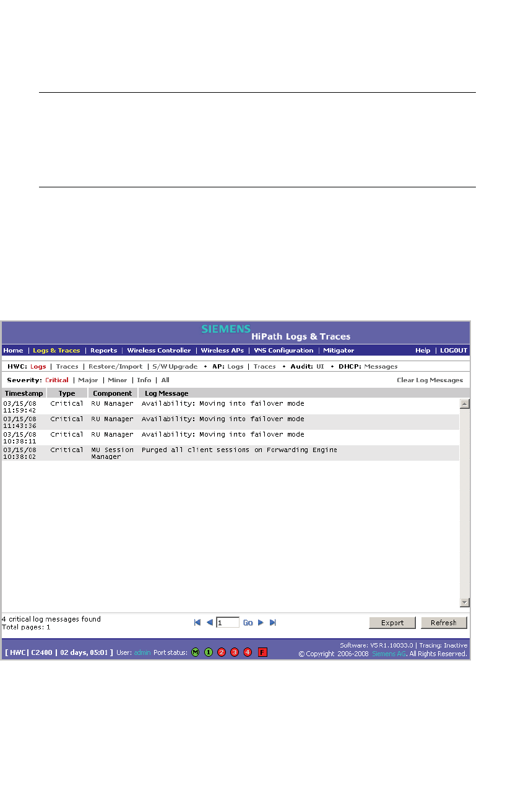Select the Logs & Traces menu item
Image resolution: width=505 pixels, height=812 pixels.
coord(56,350)
